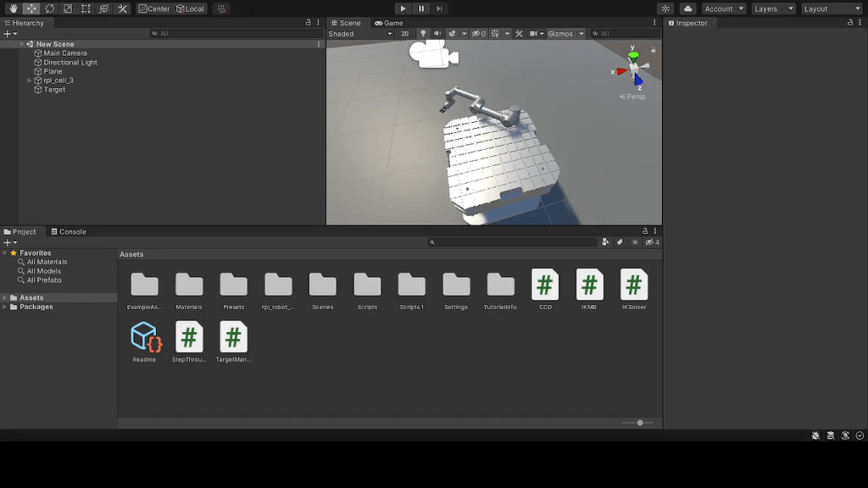Screen dimensions: 868x488
Task: Toggle scene view audio
Action: (437, 34)
